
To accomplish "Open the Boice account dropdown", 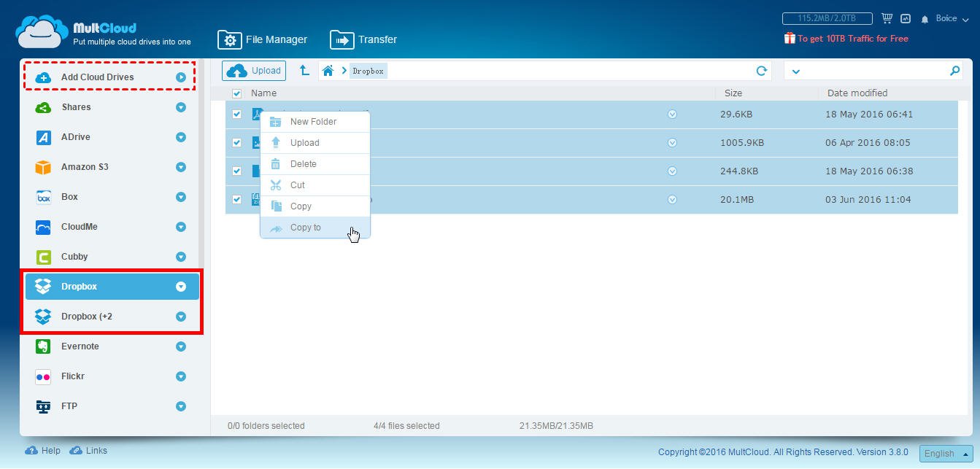I will (952, 19).
